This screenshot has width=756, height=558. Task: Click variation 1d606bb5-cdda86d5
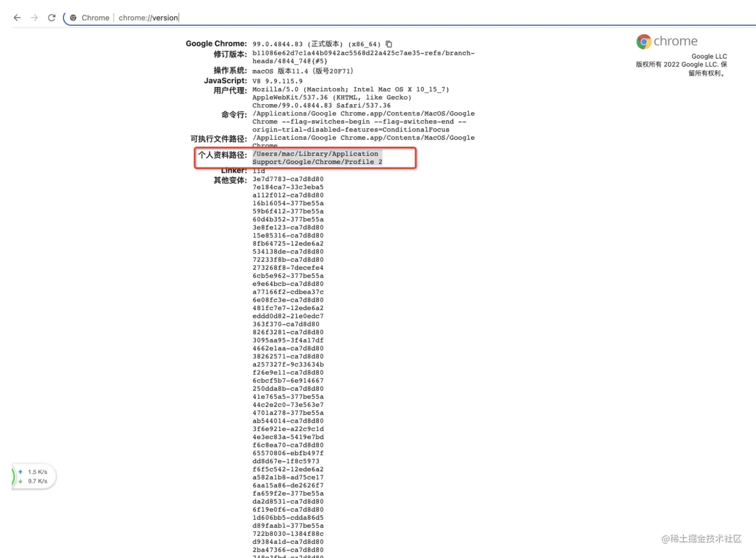coord(288,517)
